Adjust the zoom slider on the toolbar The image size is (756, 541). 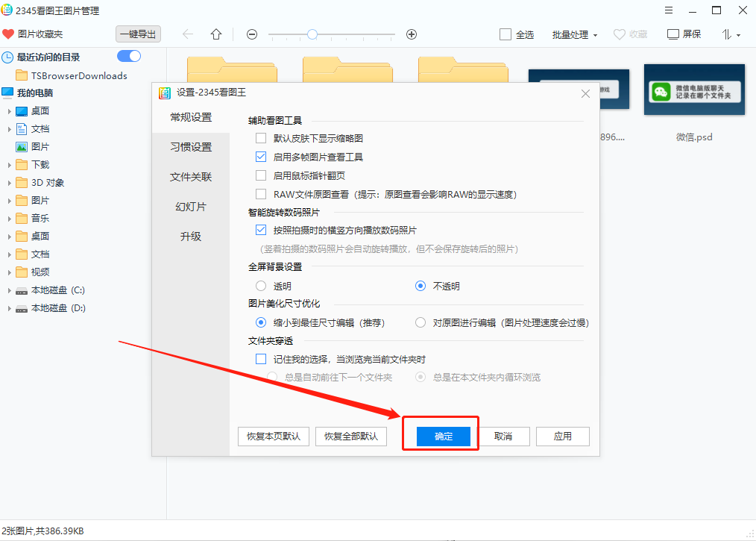(311, 34)
